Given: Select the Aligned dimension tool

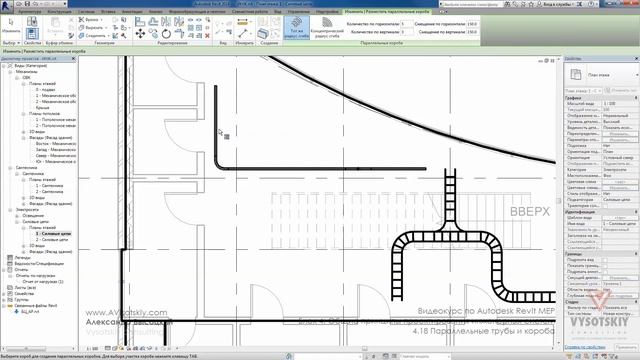Looking at the screenshot, I should [242, 22].
